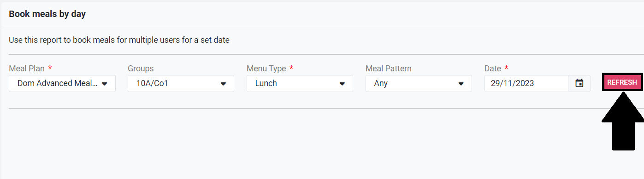Image resolution: width=644 pixels, height=179 pixels.
Task: Select the 'Lunch' menu type value
Action: click(x=266, y=83)
